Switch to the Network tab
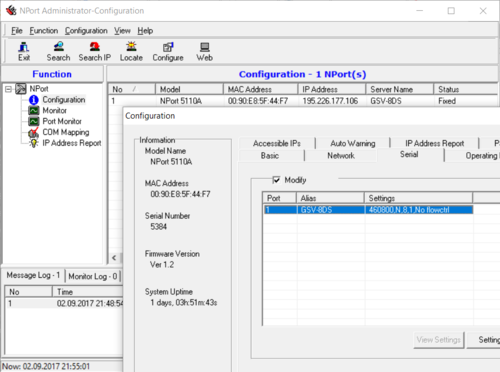500x372 pixels. pyautogui.click(x=341, y=156)
